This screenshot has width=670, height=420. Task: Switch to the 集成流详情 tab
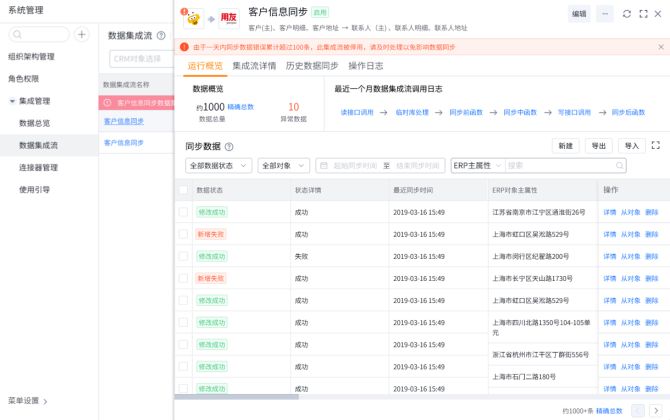point(254,66)
